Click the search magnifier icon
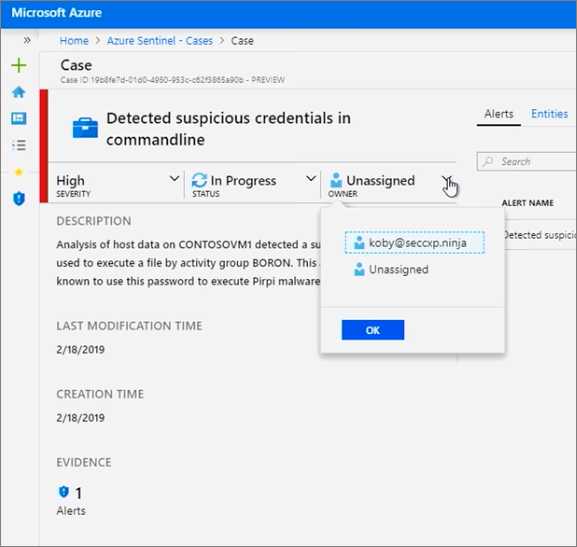The image size is (577, 547). [488, 161]
